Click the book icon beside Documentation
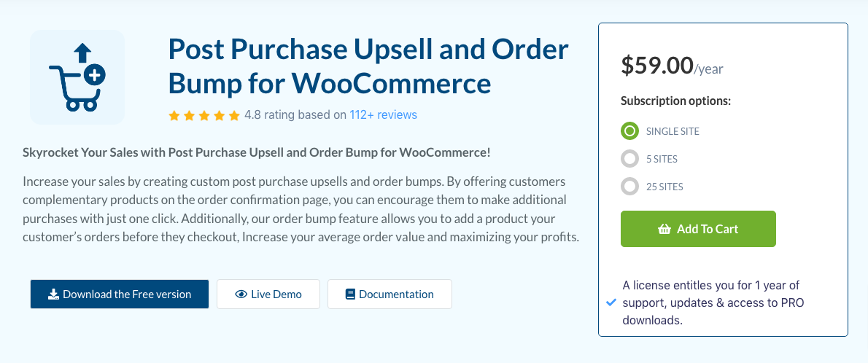The image size is (868, 363). tap(350, 294)
